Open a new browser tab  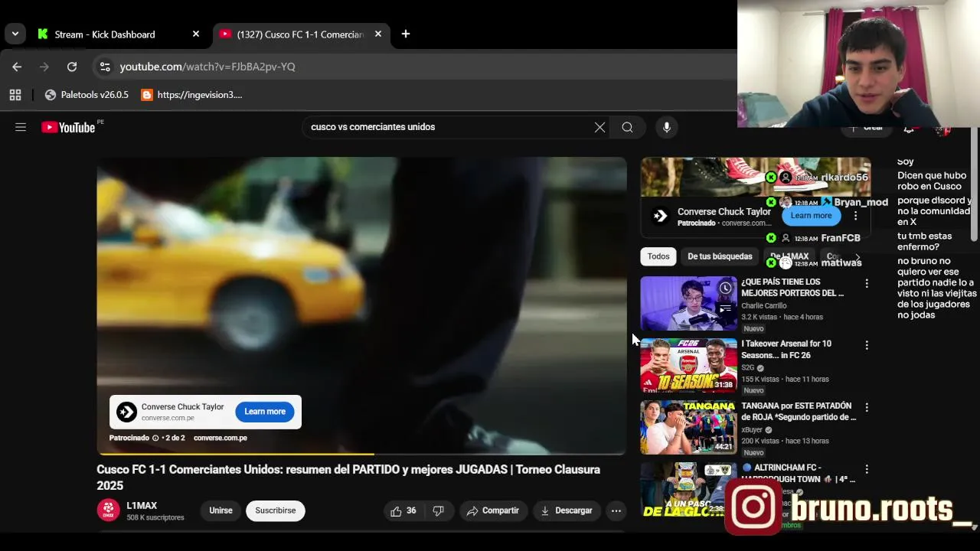pos(406,34)
